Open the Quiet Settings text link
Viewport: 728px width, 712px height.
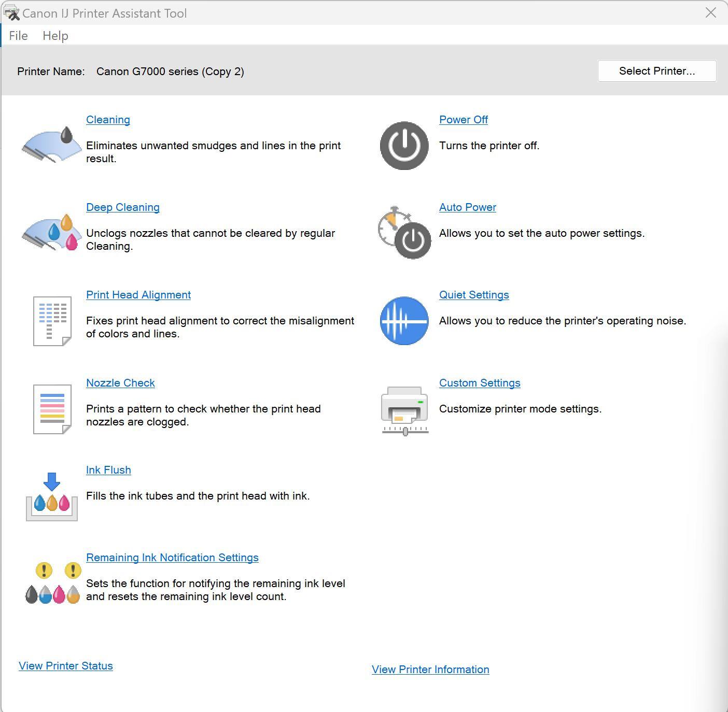(474, 295)
